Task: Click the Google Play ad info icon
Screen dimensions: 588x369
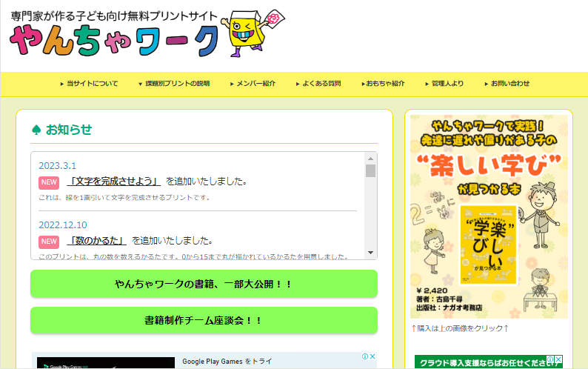Action: (365, 356)
